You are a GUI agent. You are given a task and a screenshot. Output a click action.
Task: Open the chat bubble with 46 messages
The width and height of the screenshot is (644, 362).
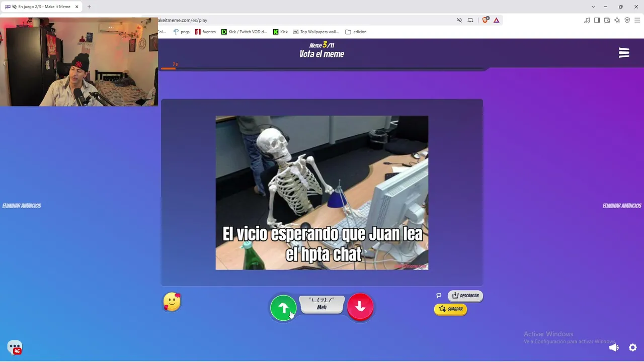coord(15,347)
